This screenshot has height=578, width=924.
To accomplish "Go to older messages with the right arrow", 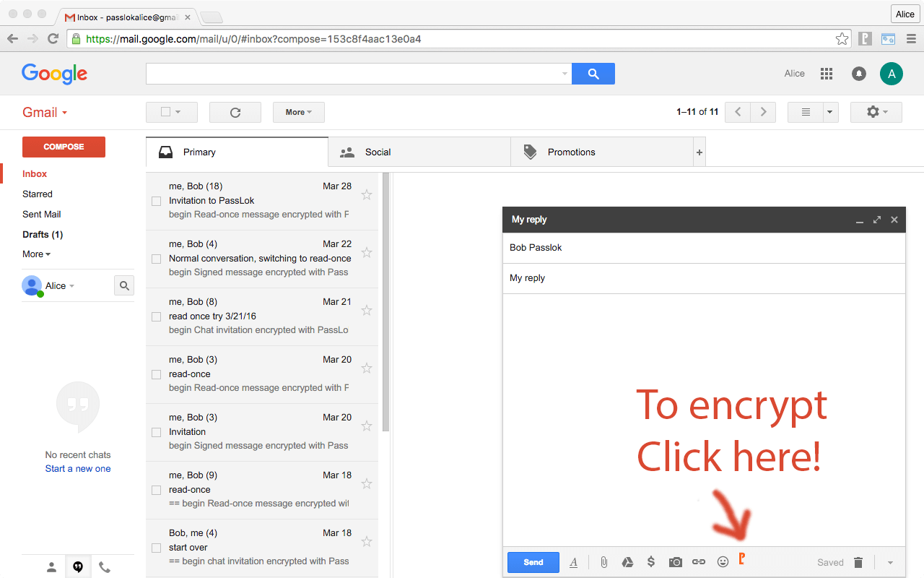I will pos(763,112).
